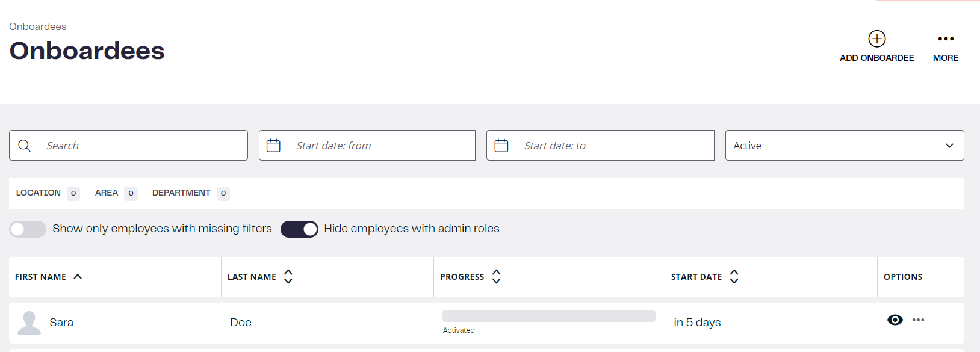Toggle Show only employees with missing filters
Screen dimensions: 980x352
click(x=28, y=229)
